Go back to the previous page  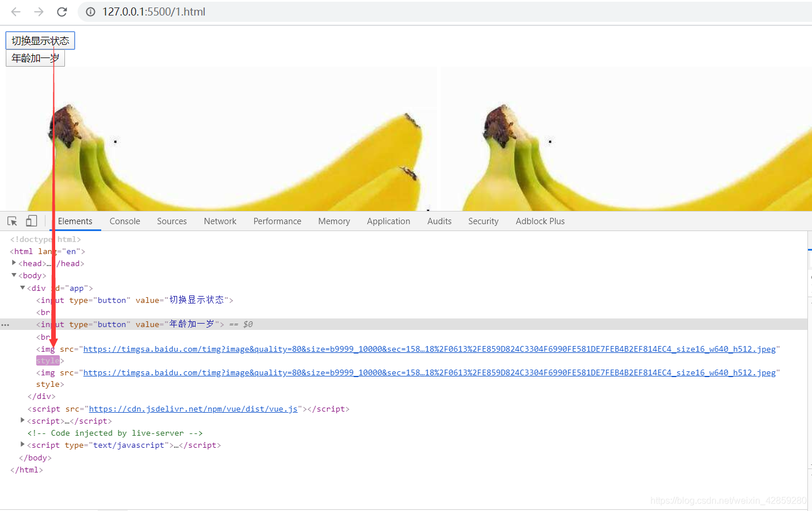[16, 11]
